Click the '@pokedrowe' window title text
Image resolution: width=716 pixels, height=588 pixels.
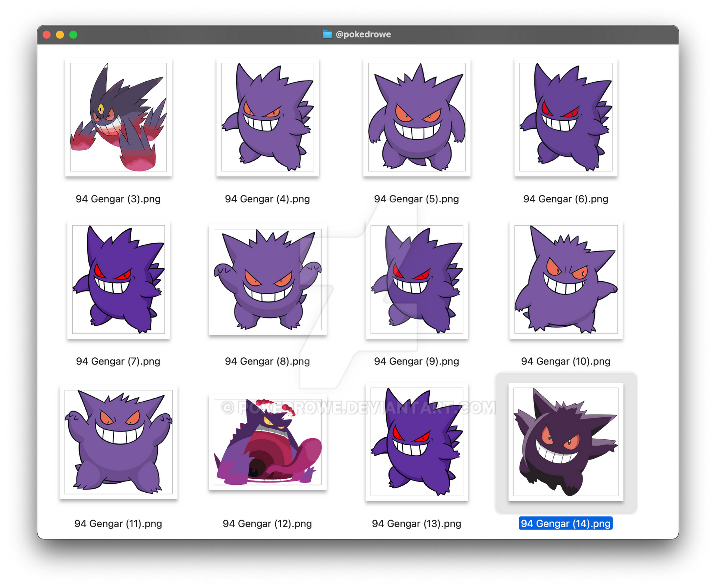363,34
